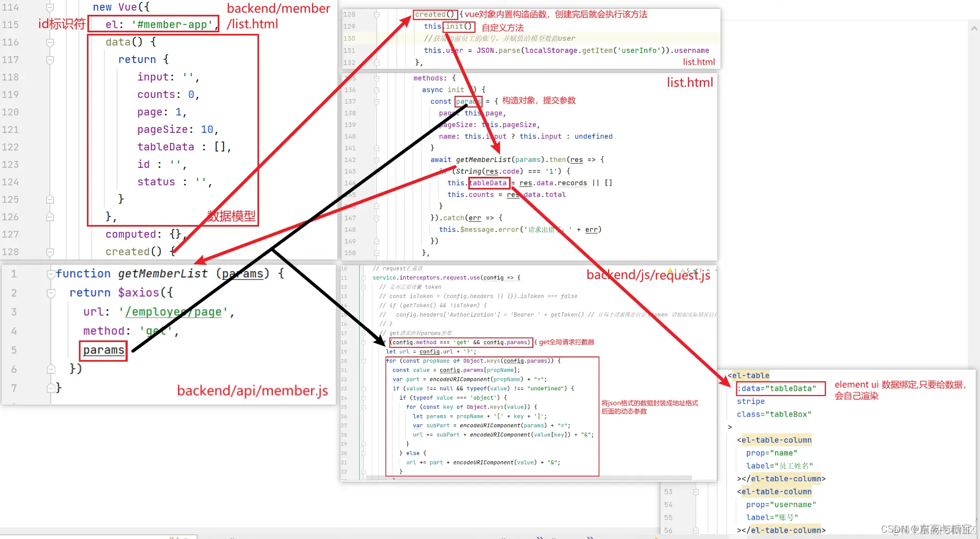Click line number 140 in the list.html gutter
The width and height of the screenshot is (980, 539).
point(350,137)
